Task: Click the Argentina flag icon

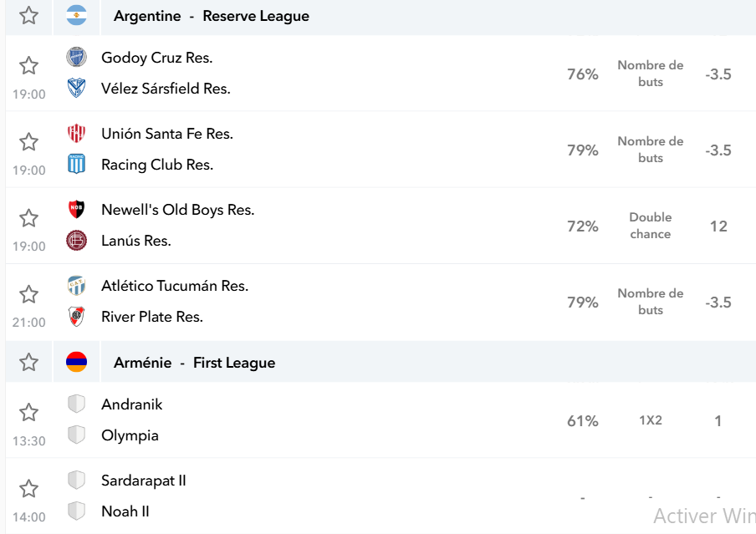Action: click(76, 15)
